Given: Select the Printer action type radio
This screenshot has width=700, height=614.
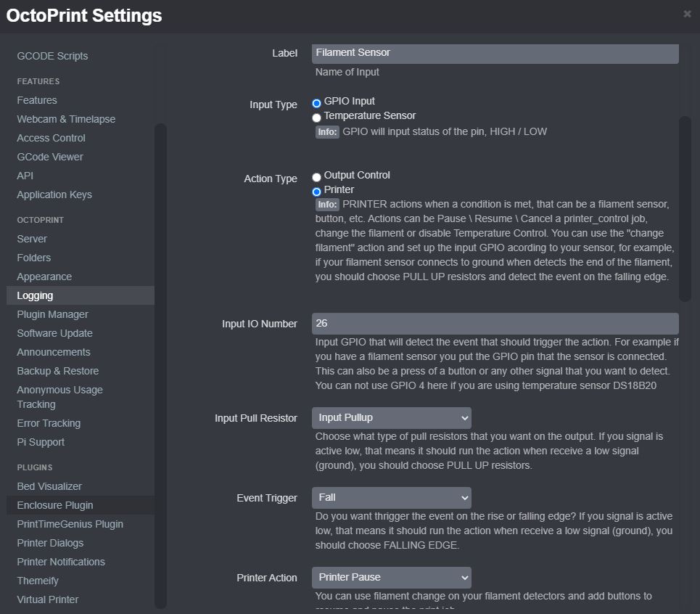Looking at the screenshot, I should coord(316,192).
